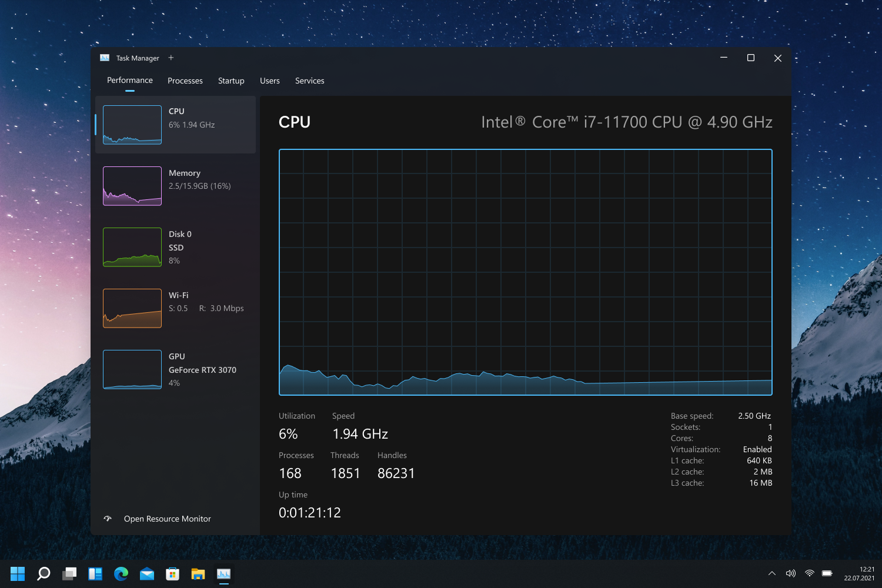The image size is (882, 588).
Task: Open the Users tab
Action: point(269,81)
